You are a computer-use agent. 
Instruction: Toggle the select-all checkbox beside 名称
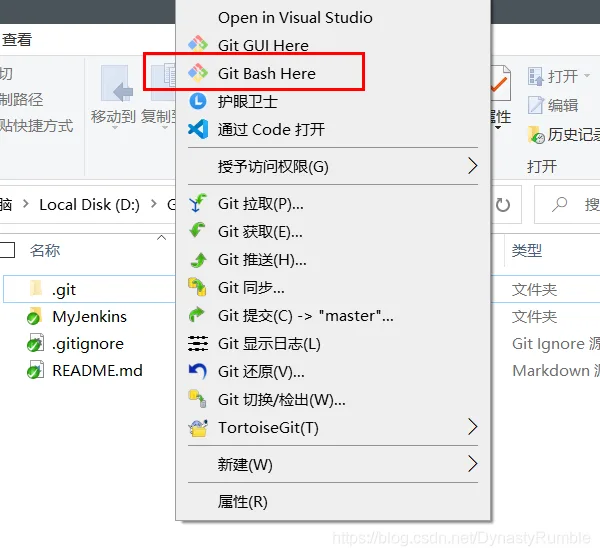coord(7,250)
